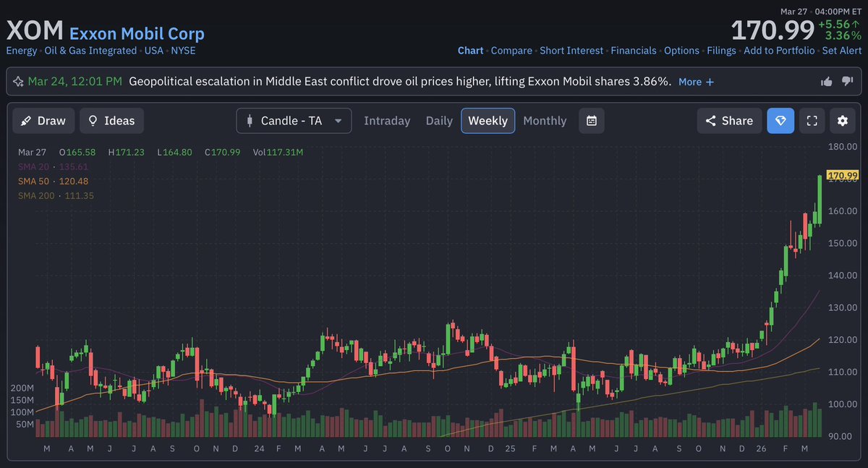
Task: Click the O165.58 open value readout
Action: (78, 152)
